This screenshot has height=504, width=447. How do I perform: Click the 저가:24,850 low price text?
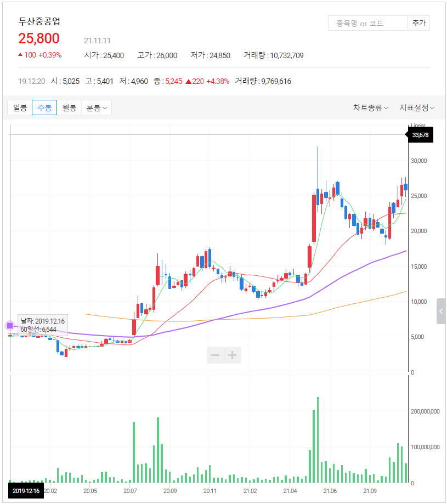(x=211, y=55)
